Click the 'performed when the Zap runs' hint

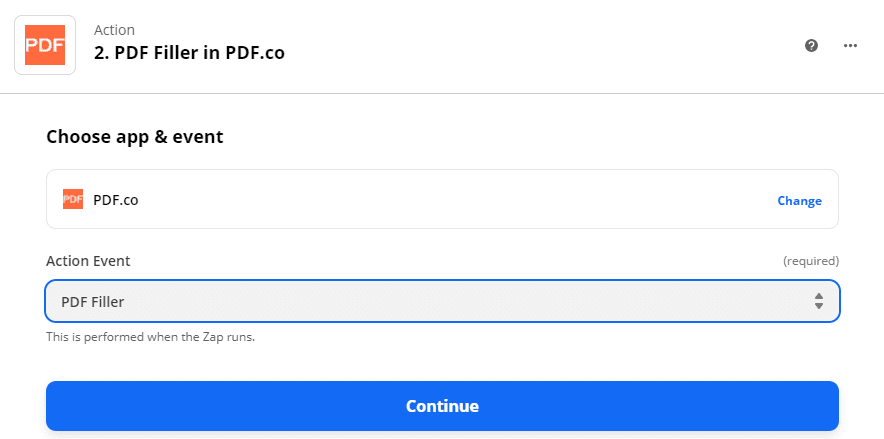coord(150,337)
